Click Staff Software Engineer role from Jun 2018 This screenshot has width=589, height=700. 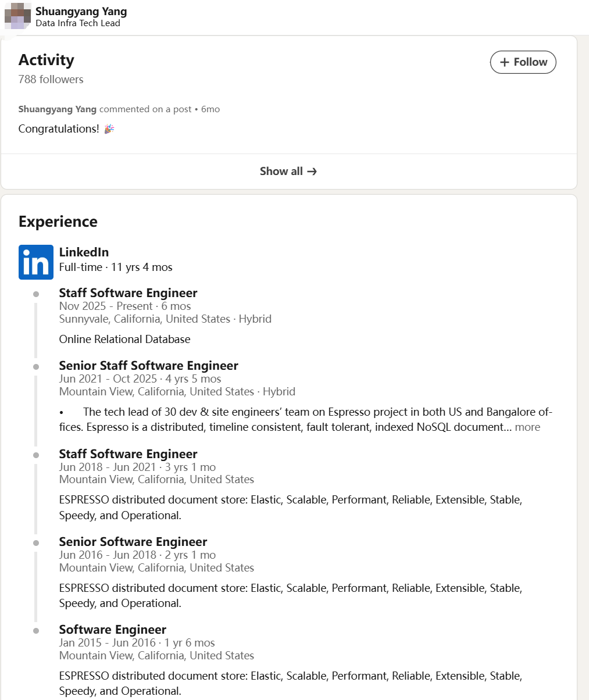tap(128, 454)
